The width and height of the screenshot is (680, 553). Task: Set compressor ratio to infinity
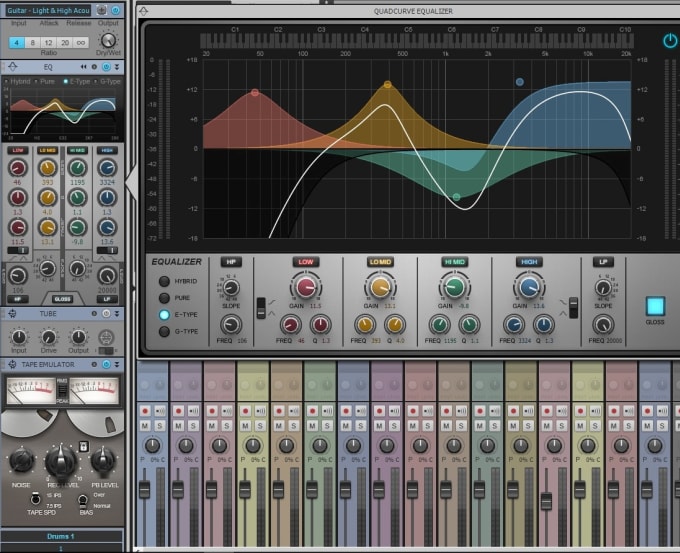[81, 43]
